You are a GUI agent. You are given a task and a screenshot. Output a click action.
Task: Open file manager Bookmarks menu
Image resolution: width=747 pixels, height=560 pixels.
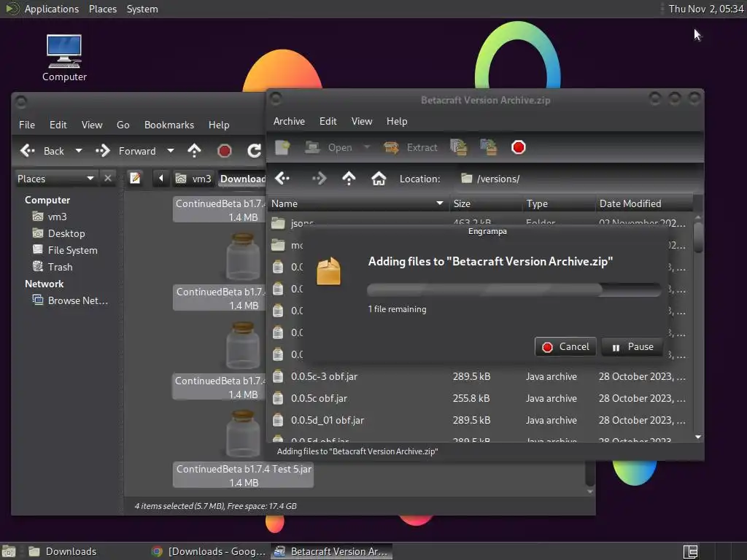click(169, 125)
